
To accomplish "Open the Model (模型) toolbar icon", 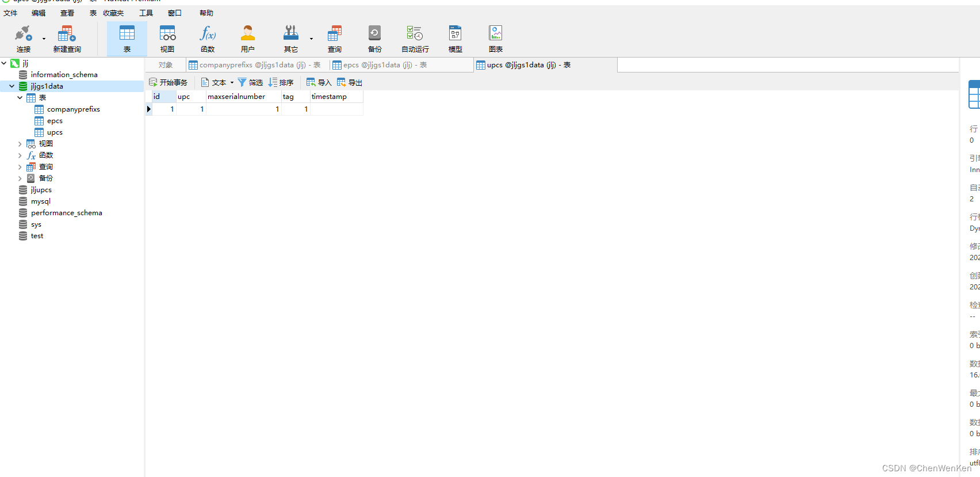I will tap(455, 39).
